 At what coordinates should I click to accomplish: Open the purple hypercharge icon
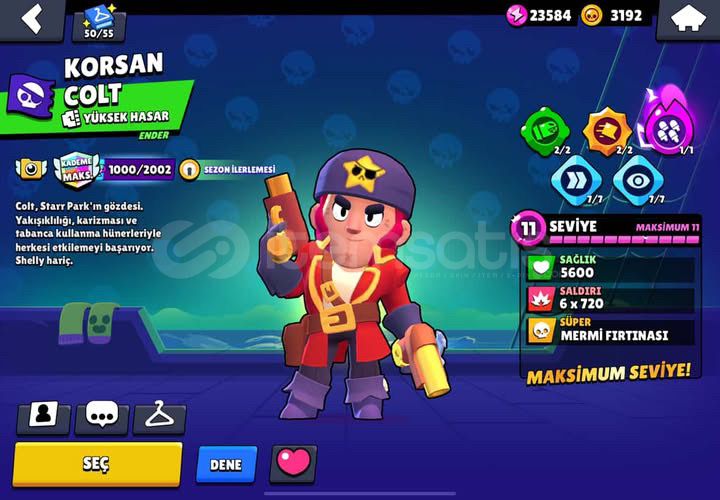pyautogui.click(x=668, y=124)
